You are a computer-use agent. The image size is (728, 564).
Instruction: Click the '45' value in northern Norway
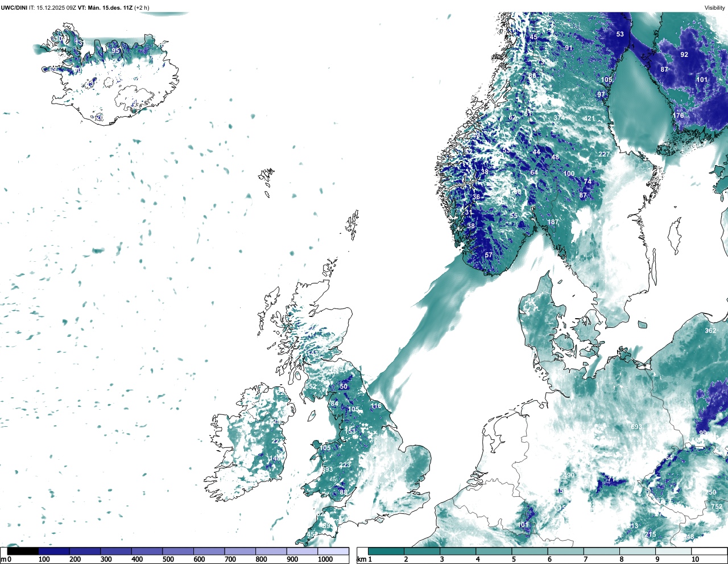point(533,38)
